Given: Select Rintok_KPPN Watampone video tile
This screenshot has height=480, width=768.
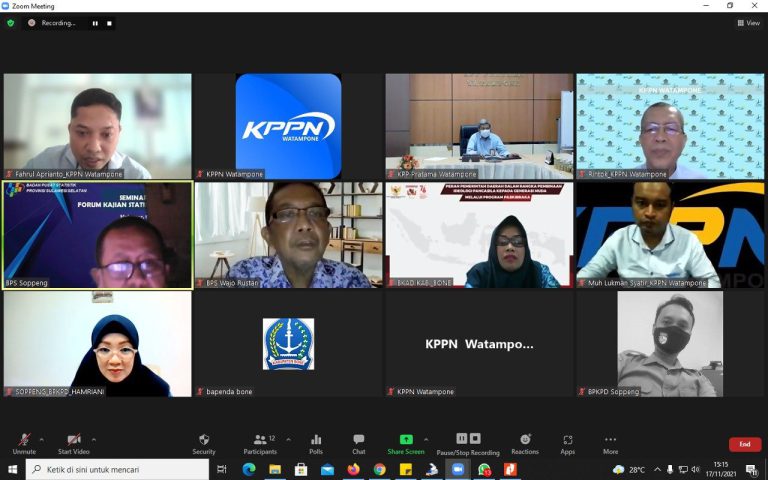Looking at the screenshot, I should (670, 126).
